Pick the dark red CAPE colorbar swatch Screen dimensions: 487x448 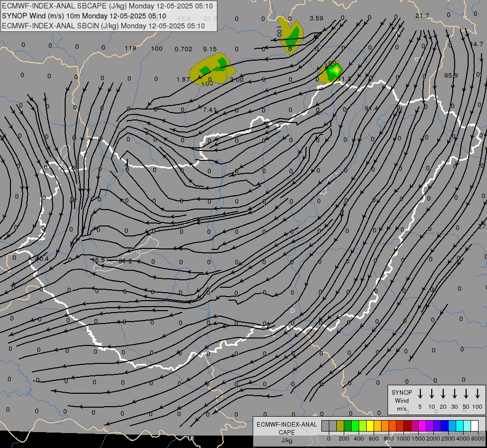click(x=407, y=426)
